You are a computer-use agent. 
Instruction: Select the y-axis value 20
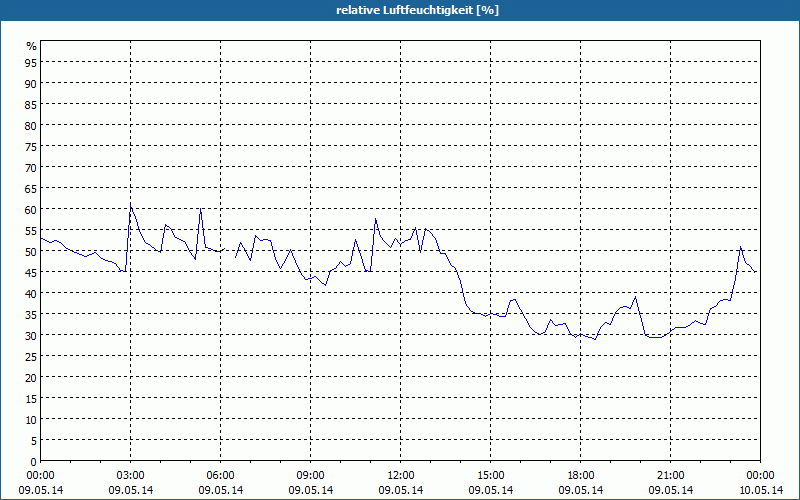pyautogui.click(x=31, y=378)
